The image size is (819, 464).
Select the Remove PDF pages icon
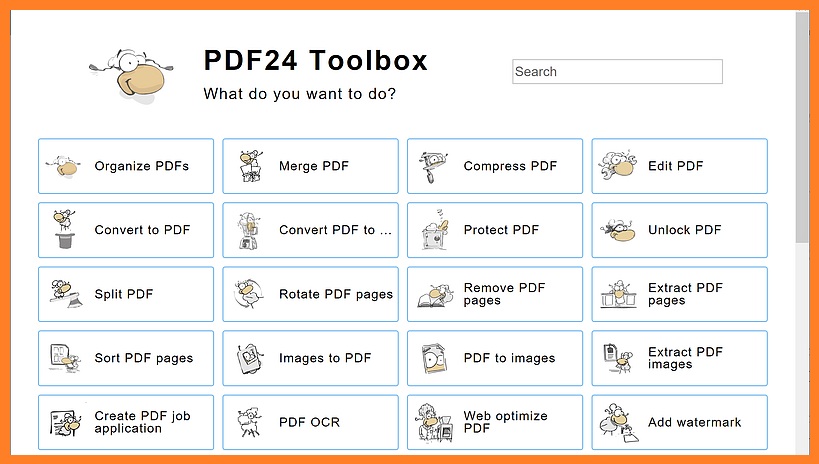(436, 296)
